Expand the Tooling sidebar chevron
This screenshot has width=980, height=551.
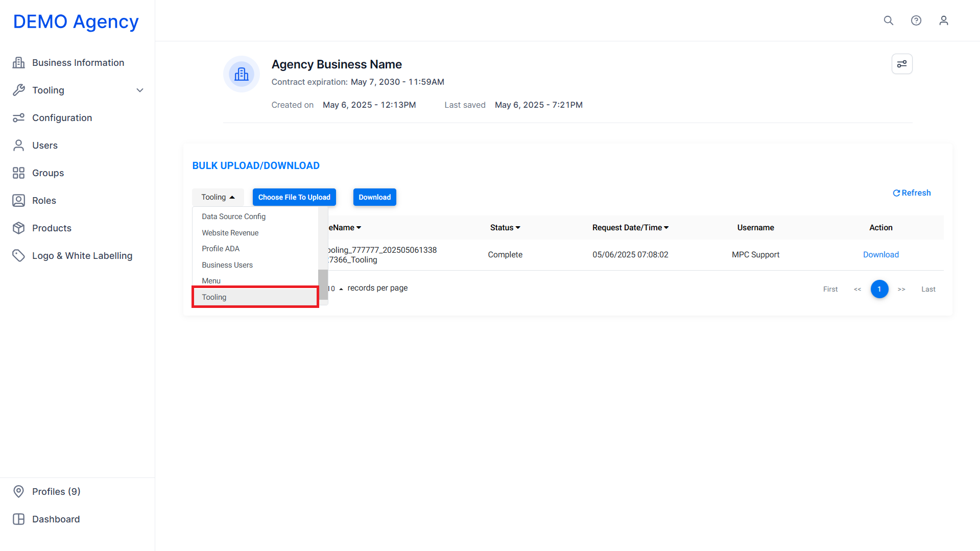tap(140, 90)
